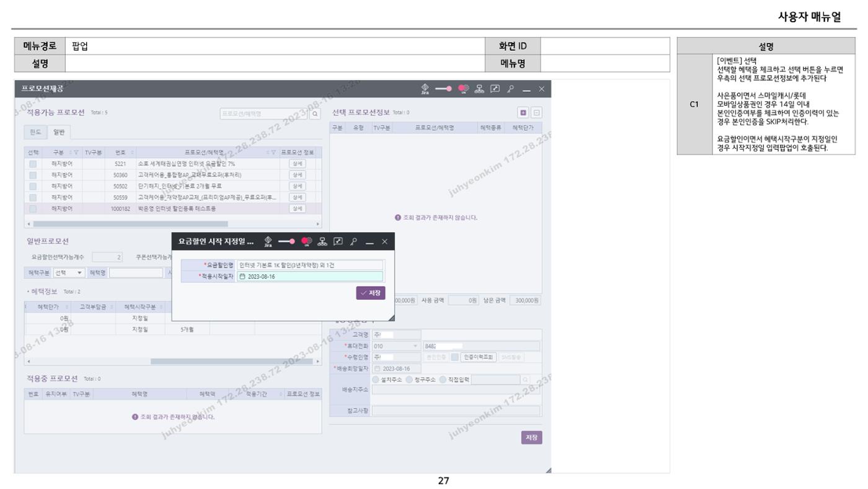
Task: Click the plus icon in 선택 프로모션정보
Action: click(x=523, y=113)
